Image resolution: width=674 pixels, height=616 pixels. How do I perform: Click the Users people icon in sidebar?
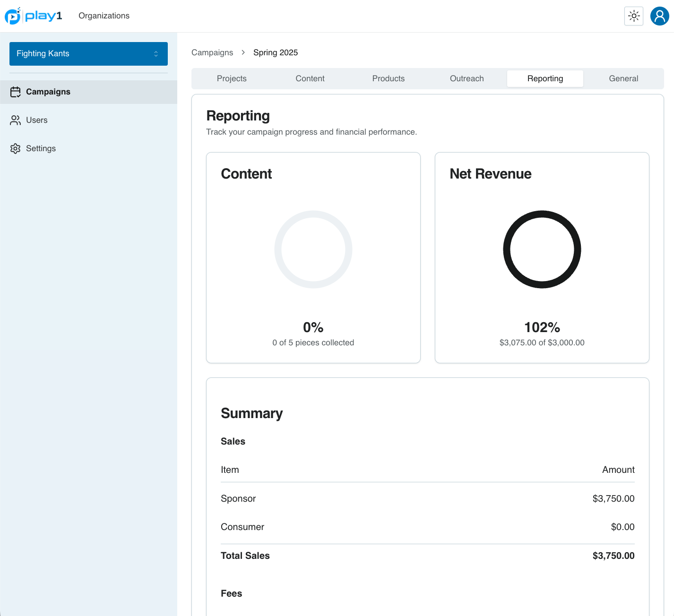[x=16, y=120]
